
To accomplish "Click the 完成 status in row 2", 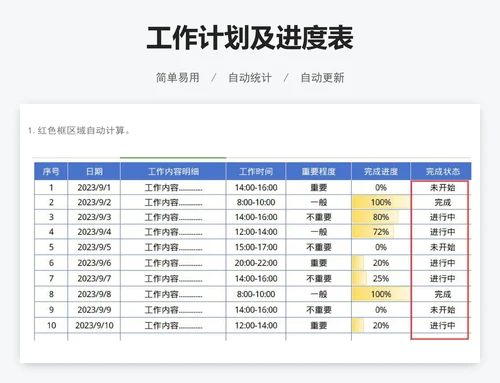I will click(x=441, y=202).
